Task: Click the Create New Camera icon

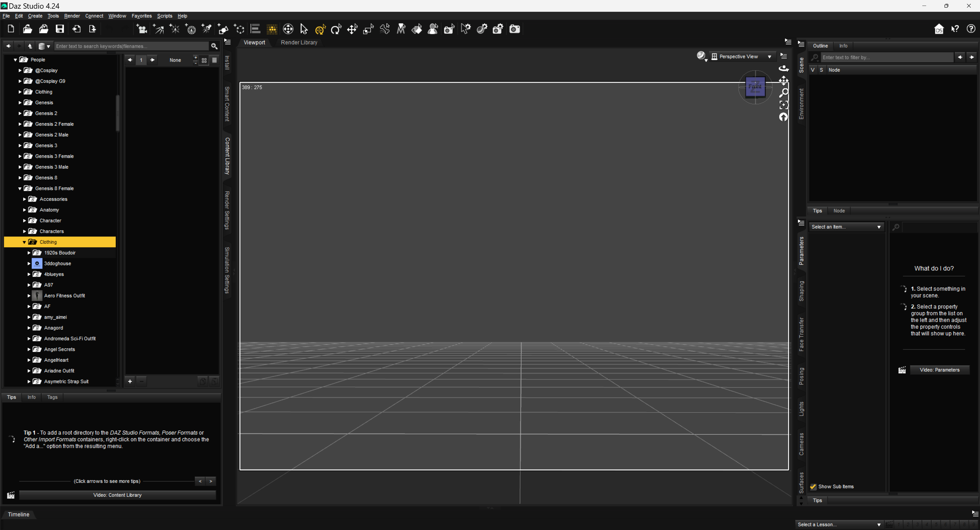Action: 141,29
